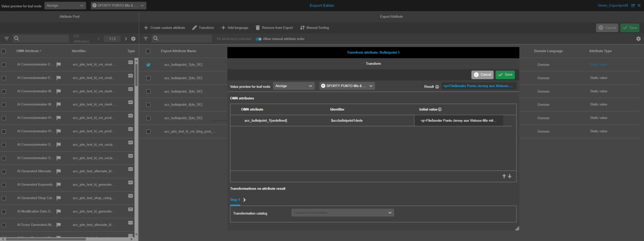Open Demo_Exportprofil external link icon
The width and height of the screenshot is (644, 241).
tap(633, 5)
